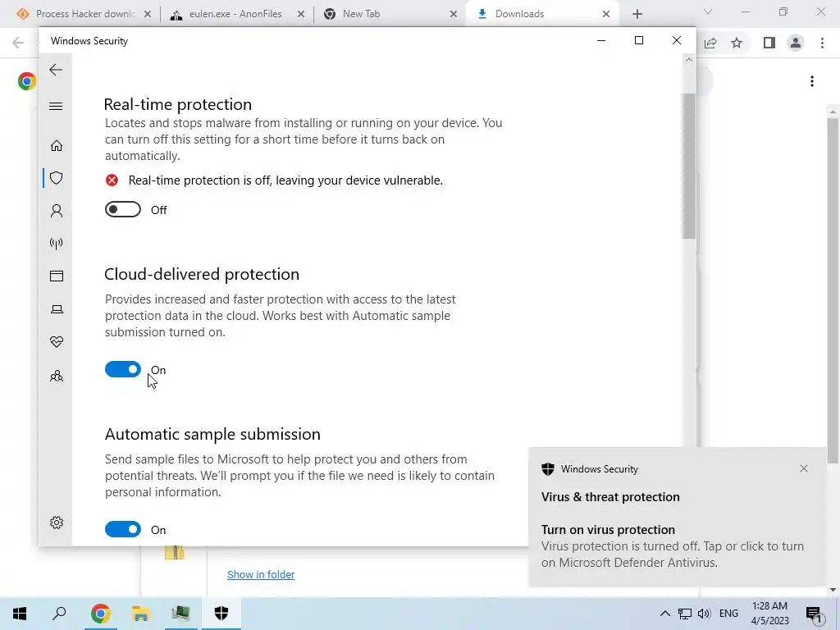The width and height of the screenshot is (840, 630).
Task: Click the Windows Security scrollbar thumb
Action: pyautogui.click(x=689, y=166)
